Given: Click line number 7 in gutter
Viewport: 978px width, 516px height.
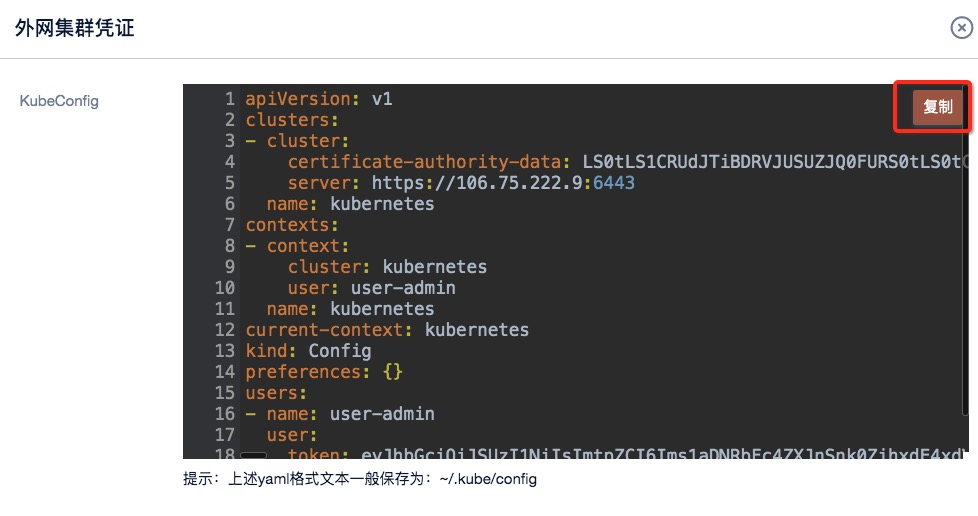Looking at the screenshot, I should (x=229, y=225).
